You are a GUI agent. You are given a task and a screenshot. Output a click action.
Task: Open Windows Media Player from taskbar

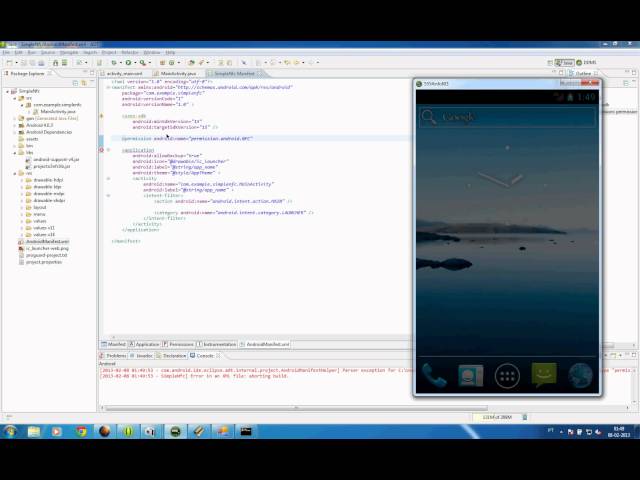point(57,431)
